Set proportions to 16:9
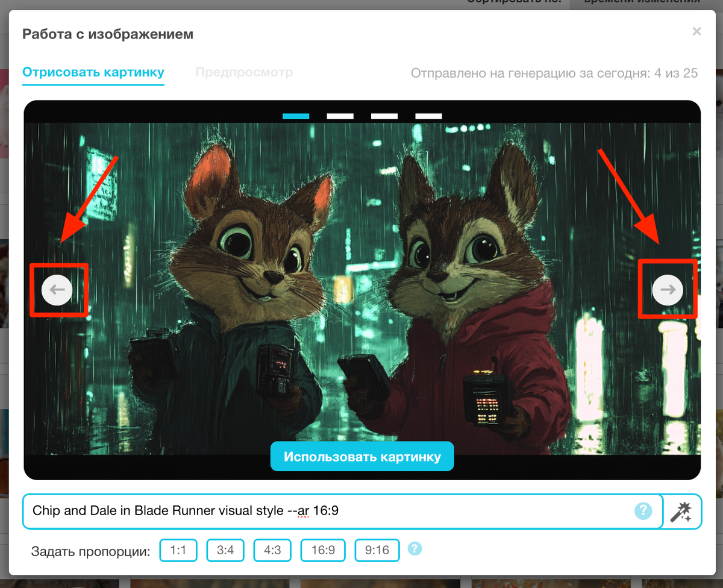This screenshot has height=588, width=723. (x=324, y=550)
